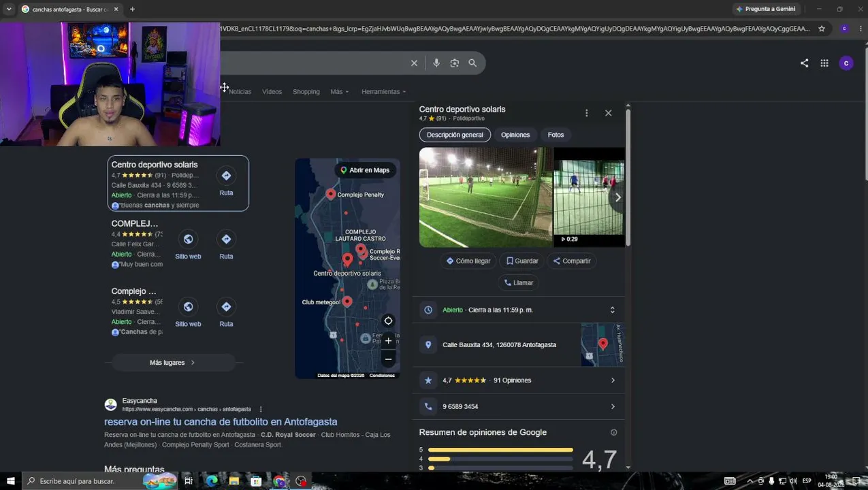This screenshot has width=868, height=490.
Task: Click the knowledge panel vertical scrollbar
Action: 628,177
